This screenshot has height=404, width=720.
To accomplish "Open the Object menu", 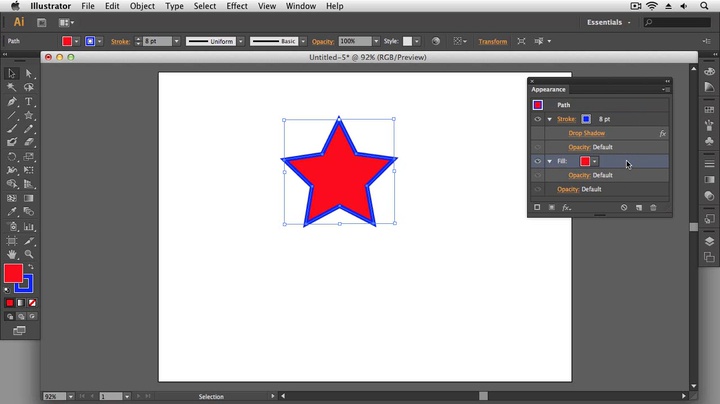I will [x=142, y=6].
